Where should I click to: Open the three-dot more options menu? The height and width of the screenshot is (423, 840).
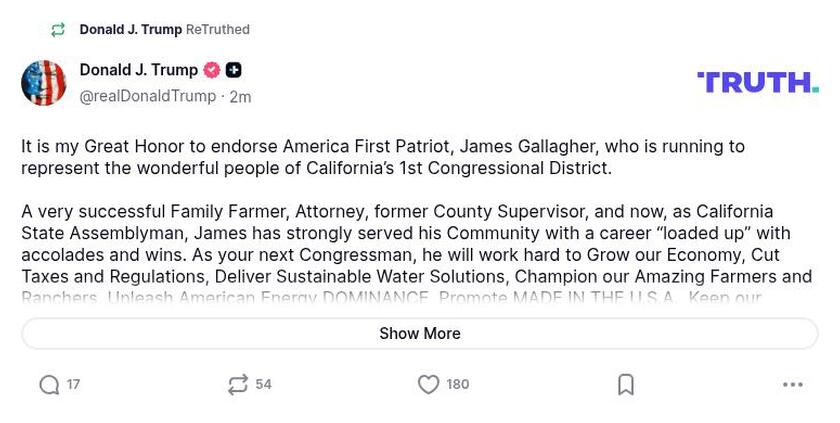coord(793,385)
